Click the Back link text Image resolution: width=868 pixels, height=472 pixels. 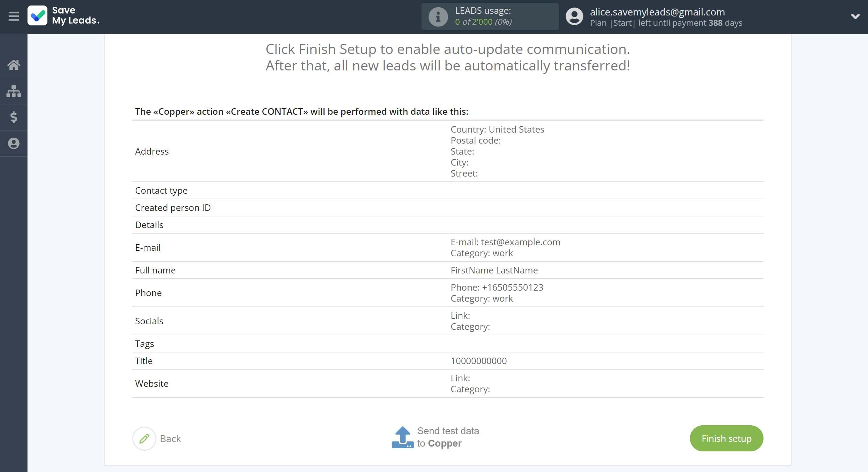(171, 439)
